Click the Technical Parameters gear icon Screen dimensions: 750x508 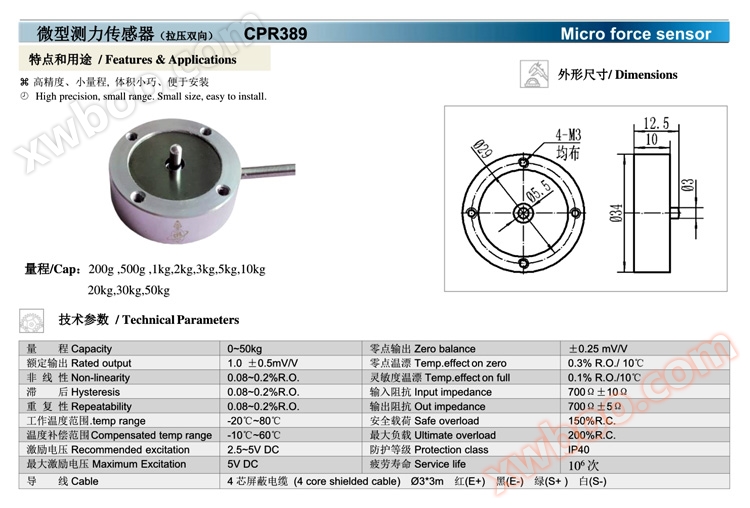coord(32,320)
